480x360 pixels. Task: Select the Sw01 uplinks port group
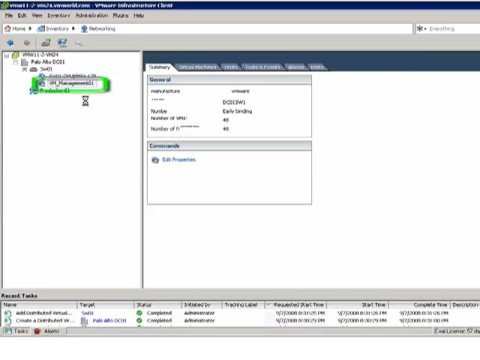point(72,76)
